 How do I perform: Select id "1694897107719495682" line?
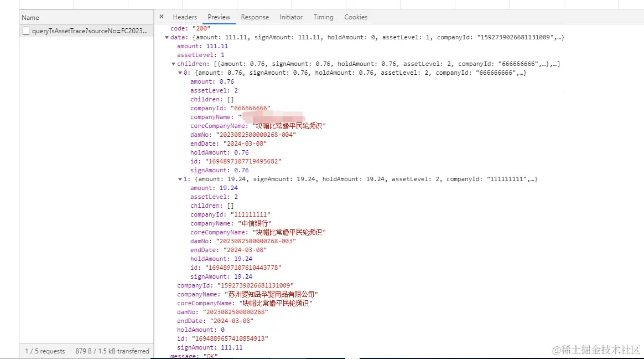(x=236, y=162)
